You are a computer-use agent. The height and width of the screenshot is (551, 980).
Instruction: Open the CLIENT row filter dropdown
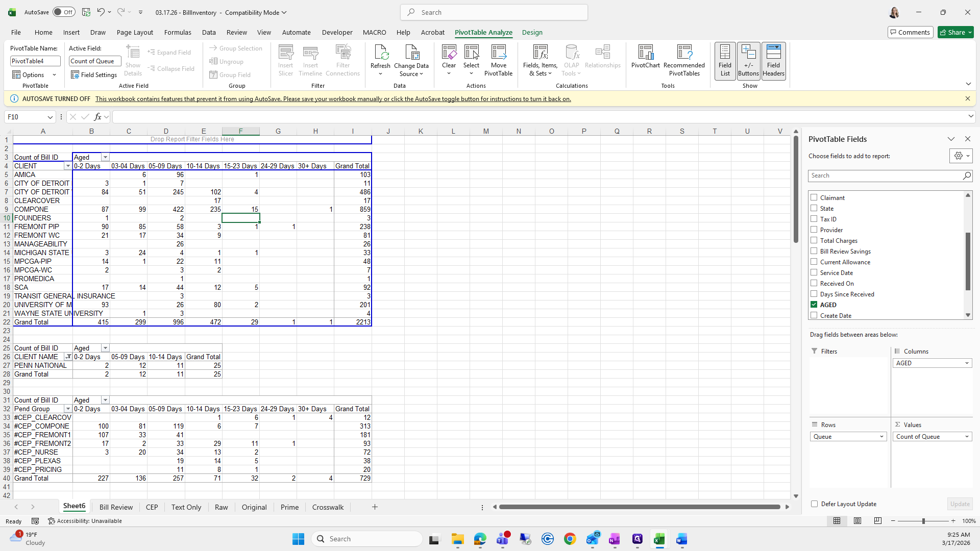[x=68, y=166]
